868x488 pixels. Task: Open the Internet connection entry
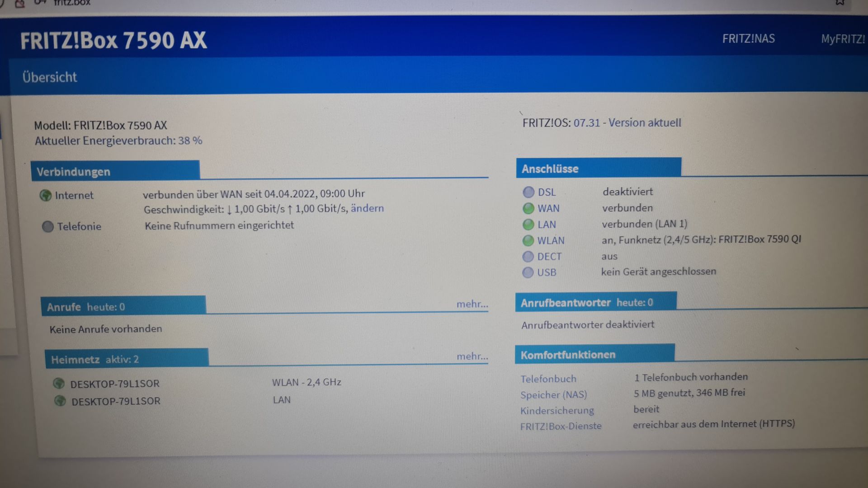(74, 195)
